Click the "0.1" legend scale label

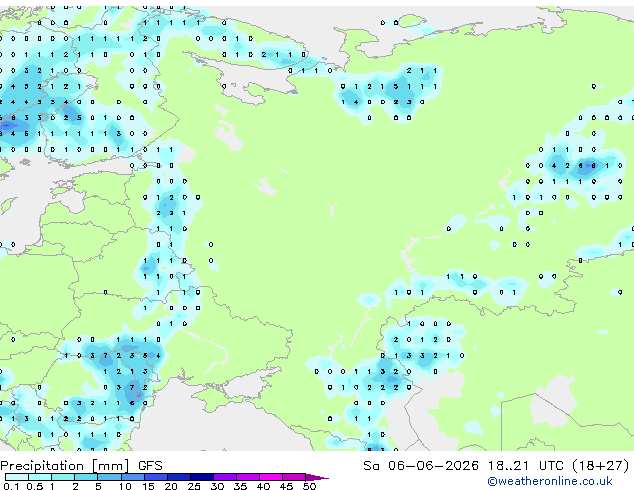click(x=11, y=486)
